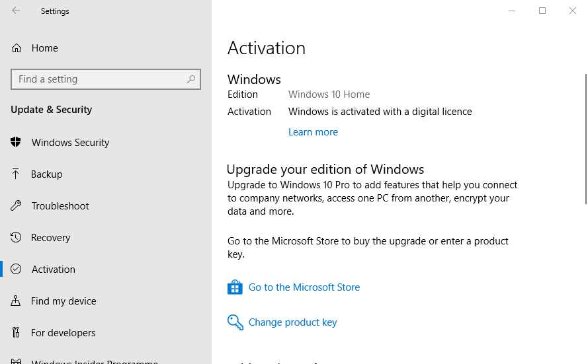Click the search magnifier icon

click(191, 79)
